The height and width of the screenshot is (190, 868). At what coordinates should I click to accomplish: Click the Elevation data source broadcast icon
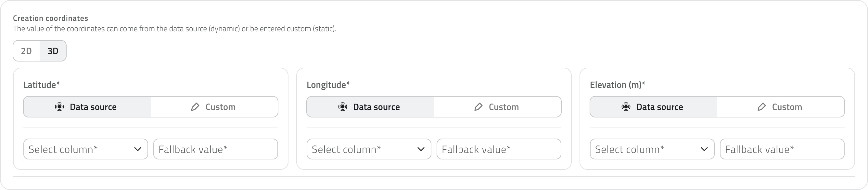(x=626, y=107)
